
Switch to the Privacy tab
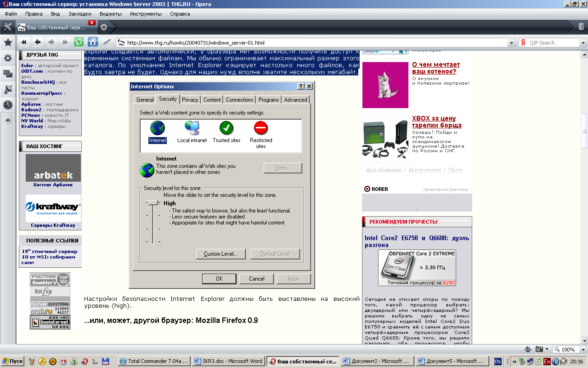tap(190, 100)
